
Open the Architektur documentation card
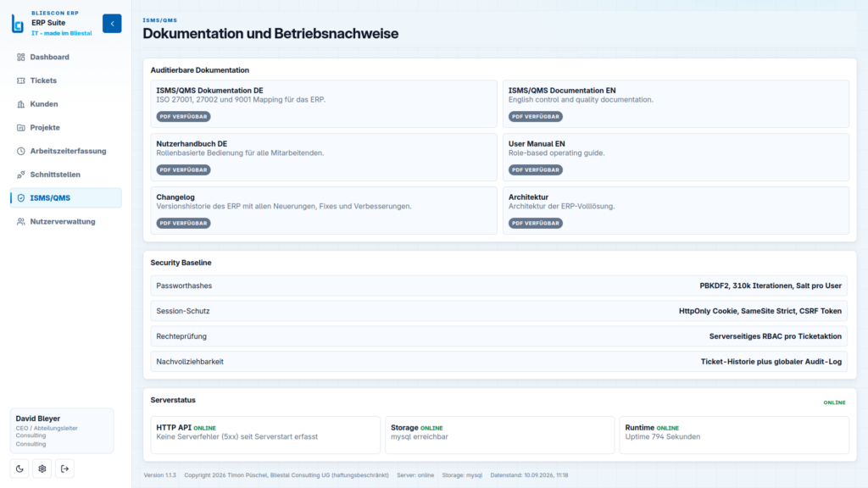click(x=676, y=210)
